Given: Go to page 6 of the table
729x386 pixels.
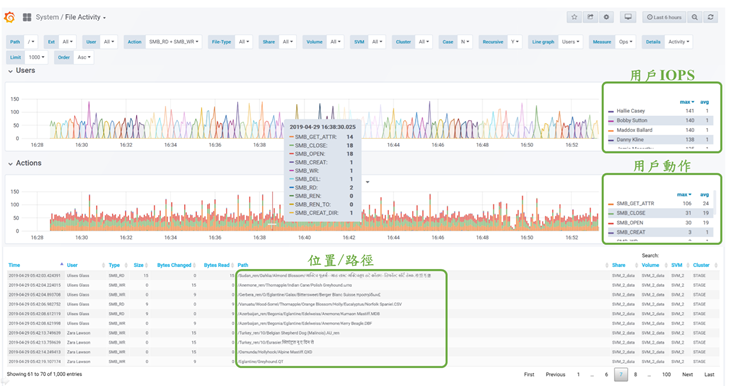Looking at the screenshot, I should coord(606,374).
